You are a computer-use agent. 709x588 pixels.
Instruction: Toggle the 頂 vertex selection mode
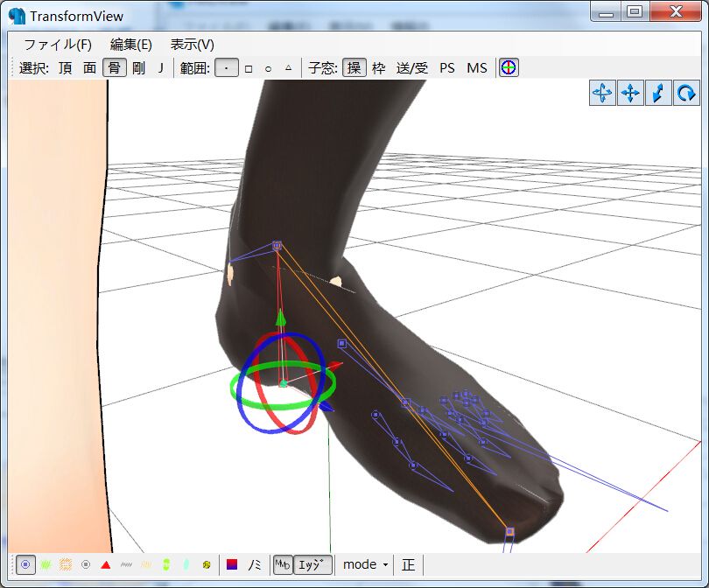click(x=66, y=67)
